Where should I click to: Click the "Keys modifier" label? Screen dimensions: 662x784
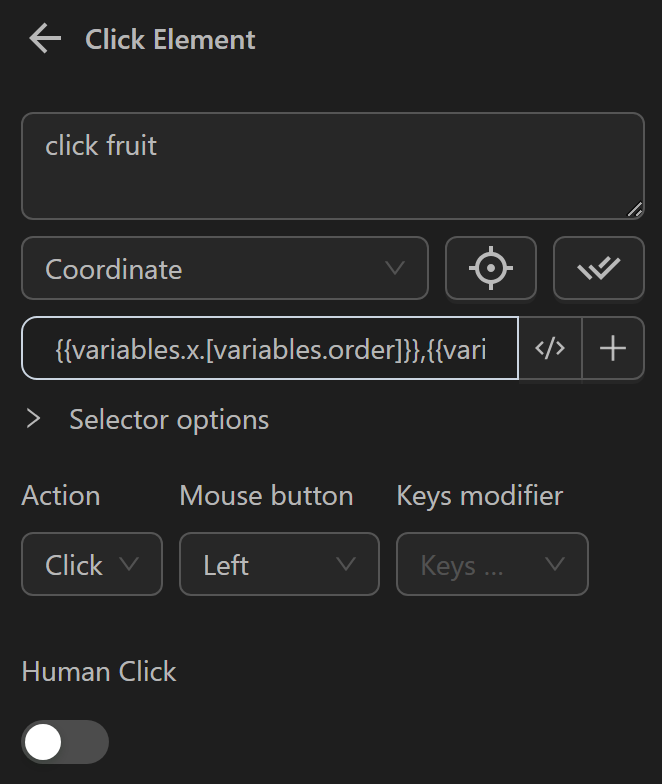click(480, 496)
